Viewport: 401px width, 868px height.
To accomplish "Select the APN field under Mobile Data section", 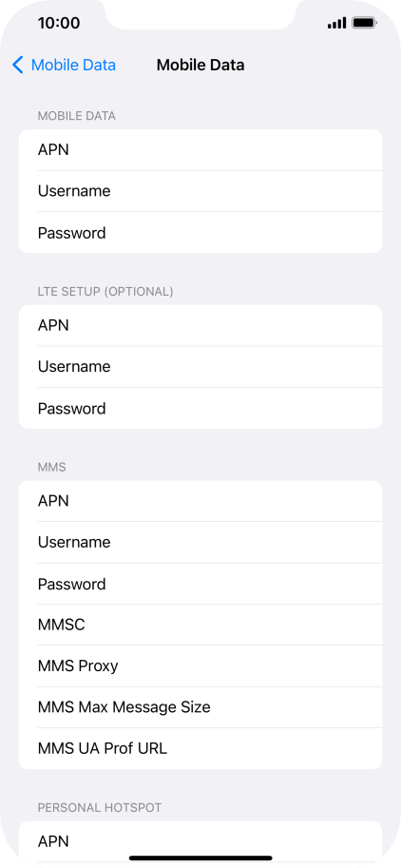I will pos(200,150).
